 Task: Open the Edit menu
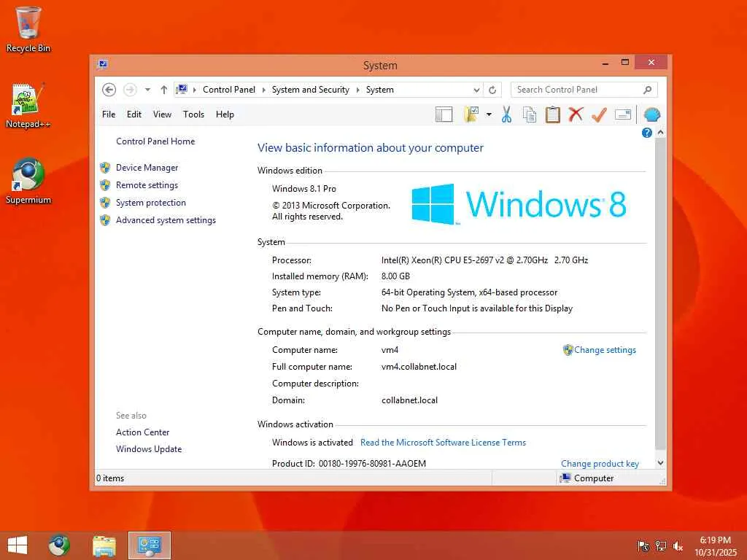134,114
